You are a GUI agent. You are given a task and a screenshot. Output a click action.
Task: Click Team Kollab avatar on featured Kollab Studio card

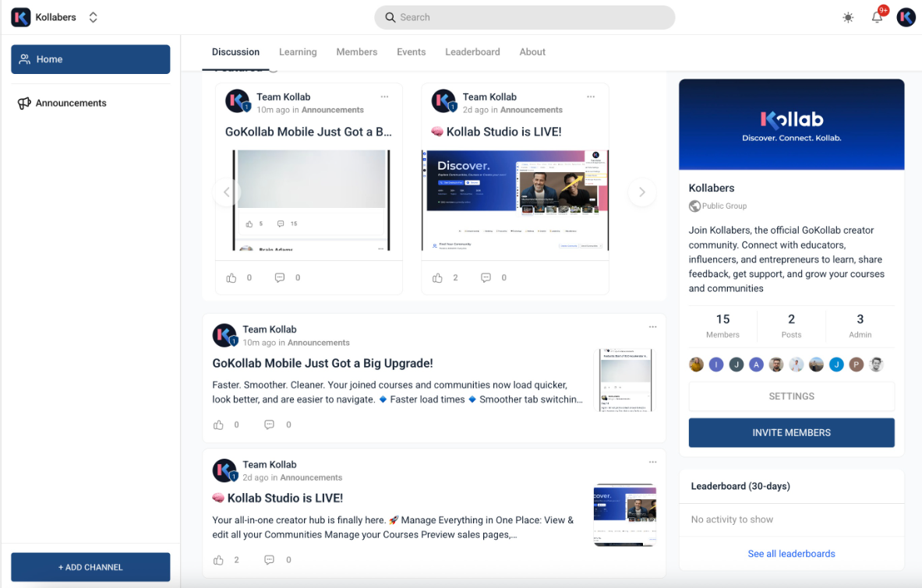point(444,101)
